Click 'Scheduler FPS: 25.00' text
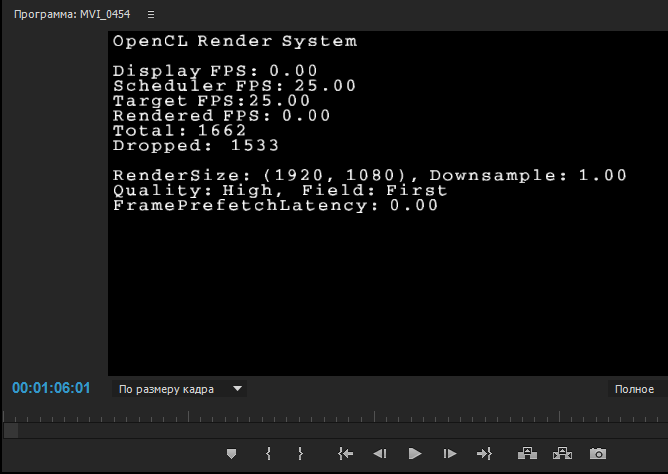668x474 pixels. [234, 86]
